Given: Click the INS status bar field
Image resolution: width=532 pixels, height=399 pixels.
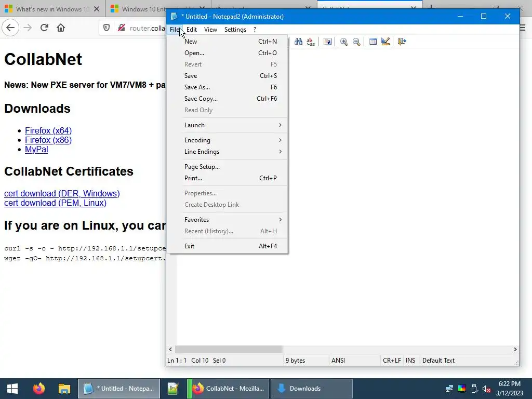Looking at the screenshot, I should point(410,361).
